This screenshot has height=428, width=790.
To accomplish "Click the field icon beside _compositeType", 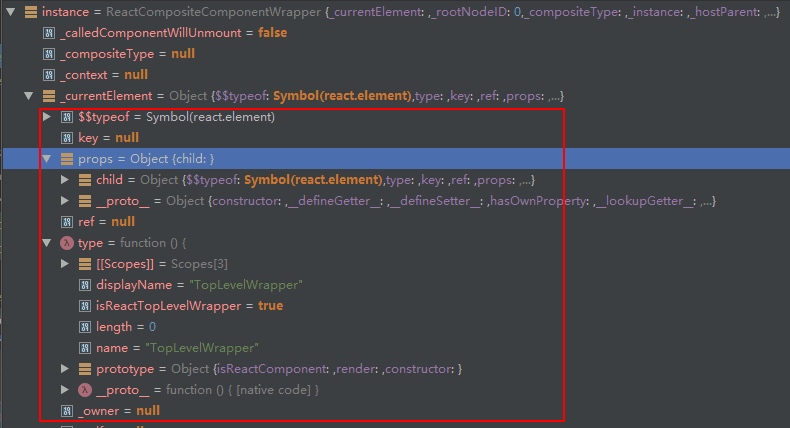I will point(48,54).
